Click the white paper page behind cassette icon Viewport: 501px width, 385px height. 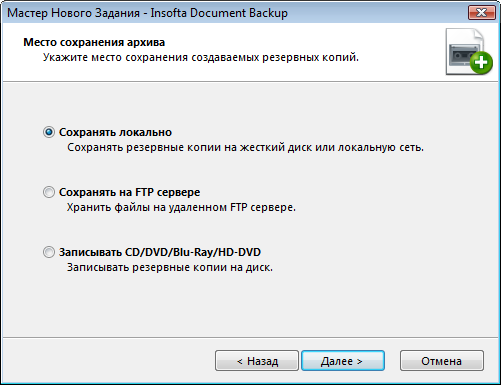(464, 36)
